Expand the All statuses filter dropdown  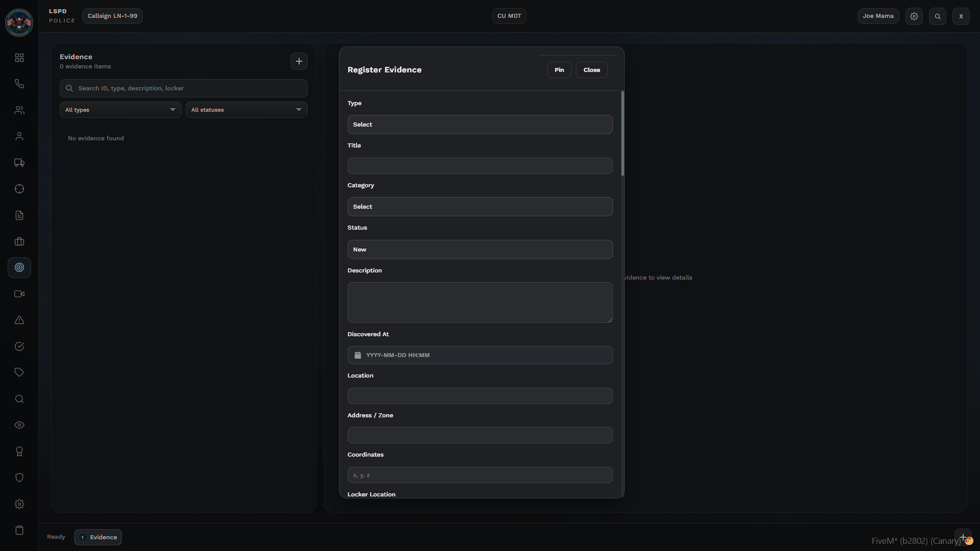247,110
